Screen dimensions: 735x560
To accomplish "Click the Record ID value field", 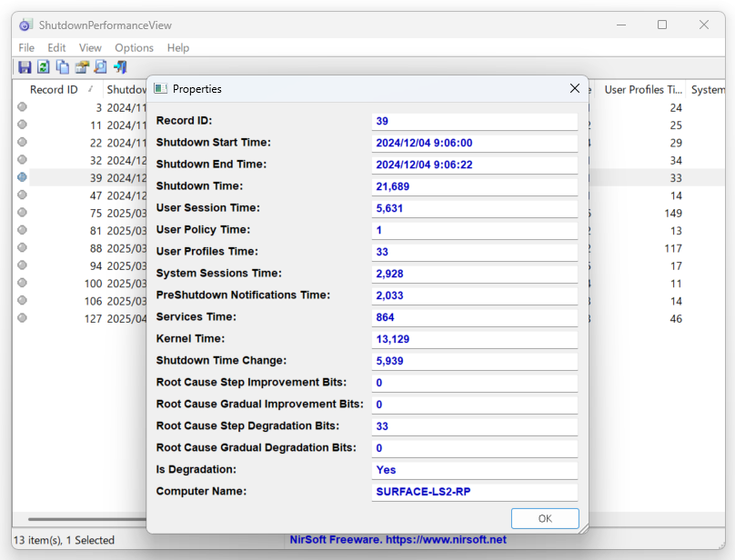I will pos(474,122).
